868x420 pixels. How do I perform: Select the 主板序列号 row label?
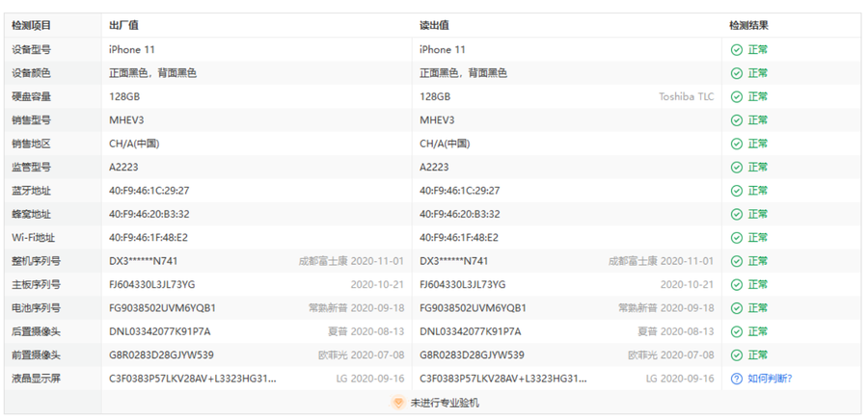[37, 284]
